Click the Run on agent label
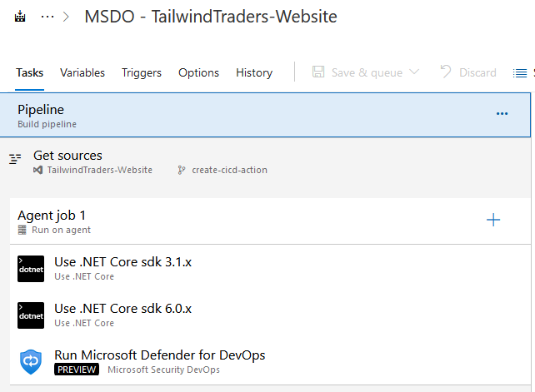 pos(61,230)
